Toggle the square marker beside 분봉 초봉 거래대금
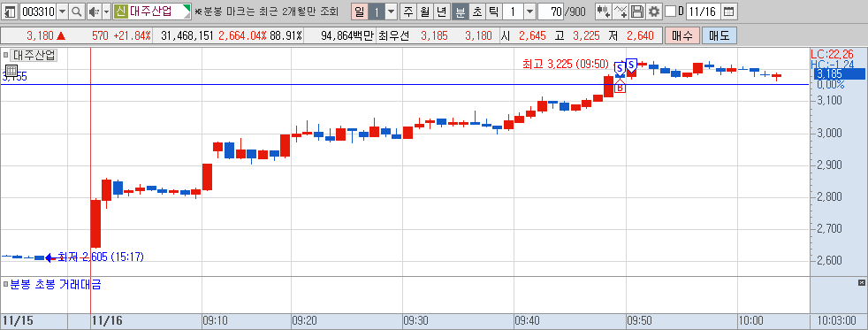The image size is (868, 330). tap(5, 285)
